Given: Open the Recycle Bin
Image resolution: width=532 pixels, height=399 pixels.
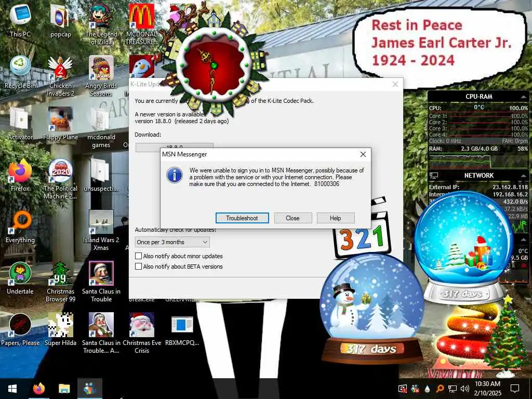Looking at the screenshot, I should click(20, 72).
